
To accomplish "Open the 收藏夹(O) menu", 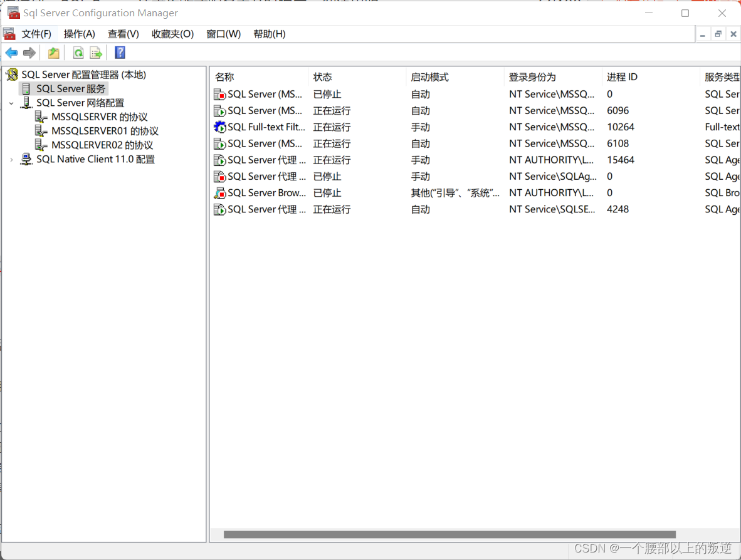I will (x=172, y=34).
